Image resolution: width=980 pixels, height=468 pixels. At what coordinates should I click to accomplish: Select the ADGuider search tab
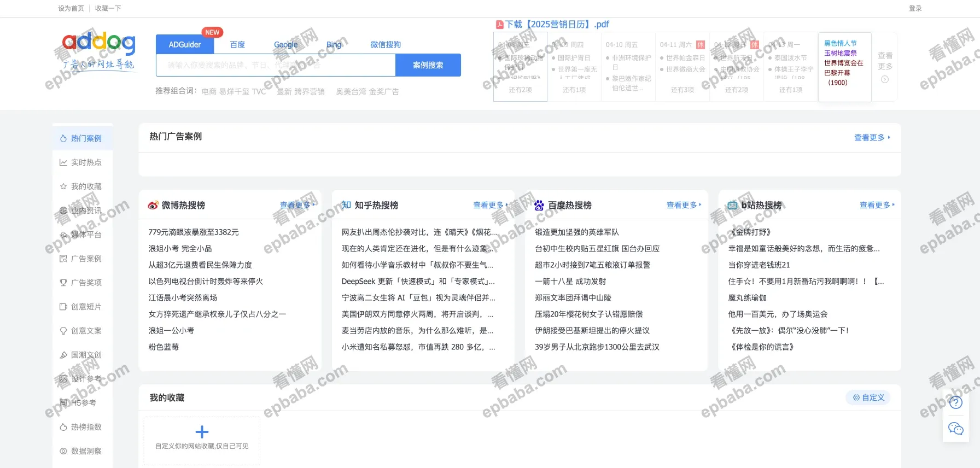click(185, 44)
